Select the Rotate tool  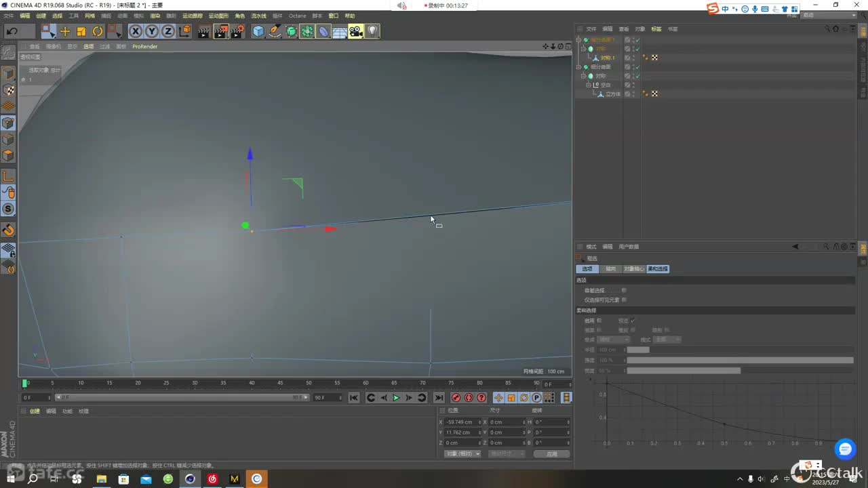coord(98,31)
